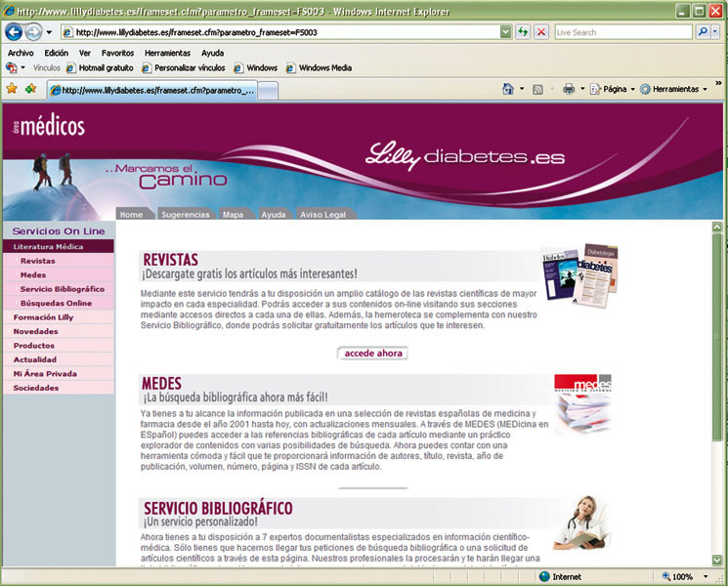Select Literatura Médica in sidebar

[58, 246]
